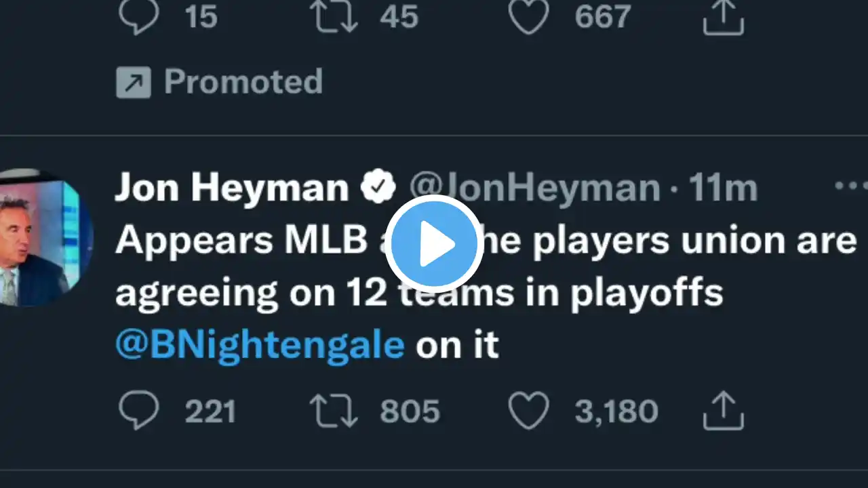Share the promoted tweet above

click(724, 16)
